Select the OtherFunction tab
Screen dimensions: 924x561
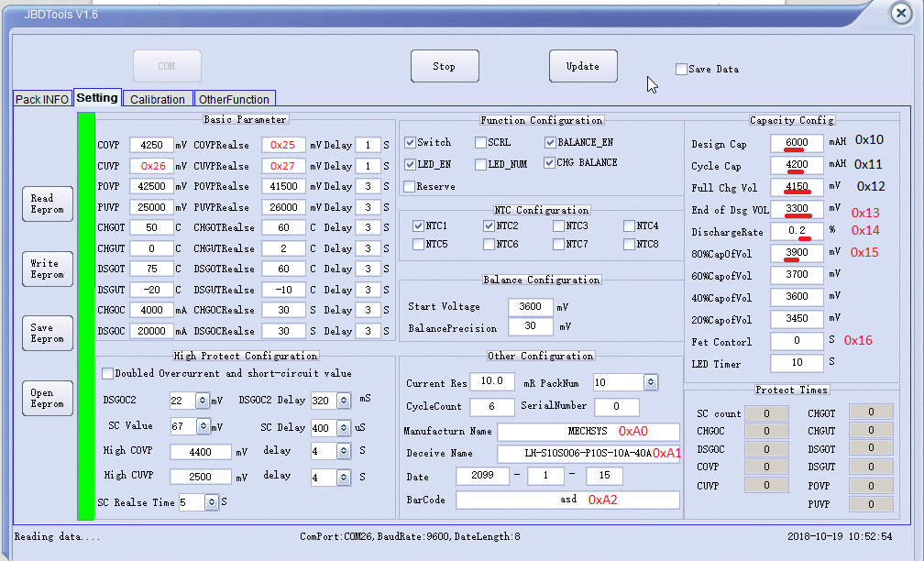tap(235, 99)
